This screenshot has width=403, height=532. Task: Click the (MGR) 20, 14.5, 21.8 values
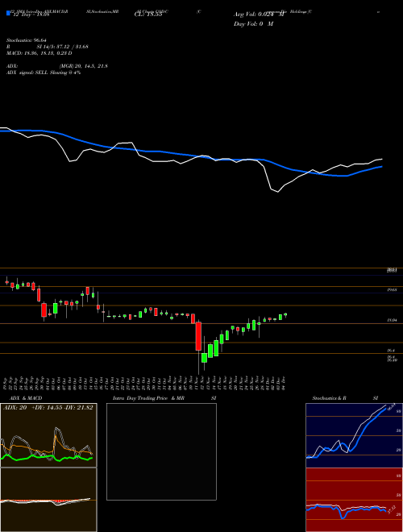(x=84, y=66)
